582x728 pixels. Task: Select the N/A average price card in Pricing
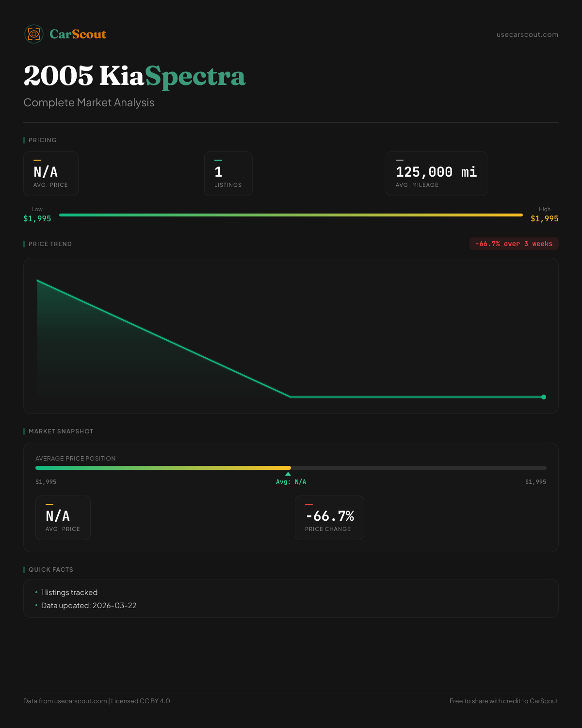[x=51, y=174]
